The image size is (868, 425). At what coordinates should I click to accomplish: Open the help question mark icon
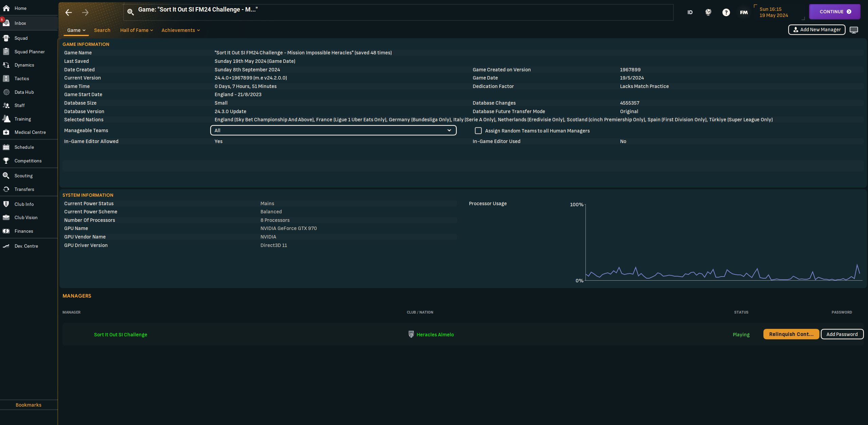(x=726, y=12)
